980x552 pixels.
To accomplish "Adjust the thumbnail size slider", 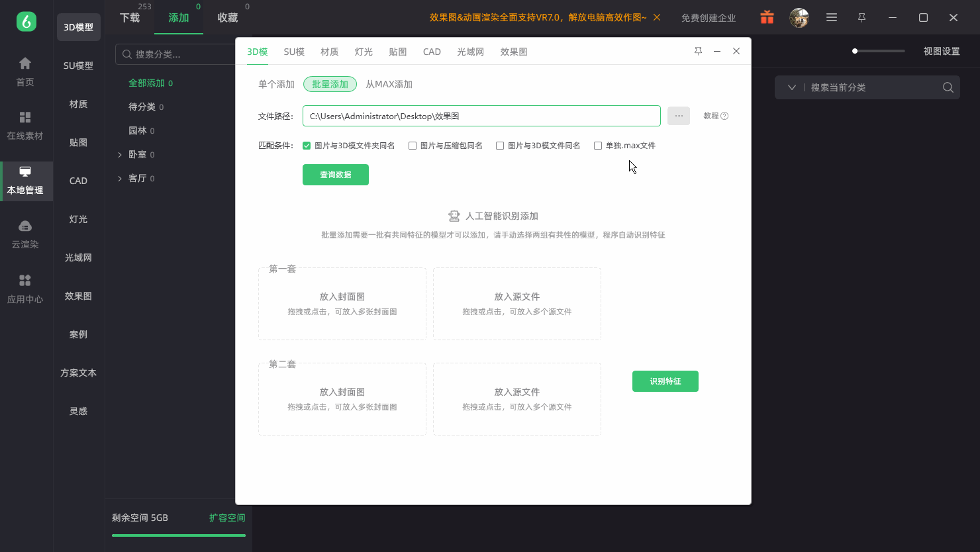I will click(x=879, y=51).
